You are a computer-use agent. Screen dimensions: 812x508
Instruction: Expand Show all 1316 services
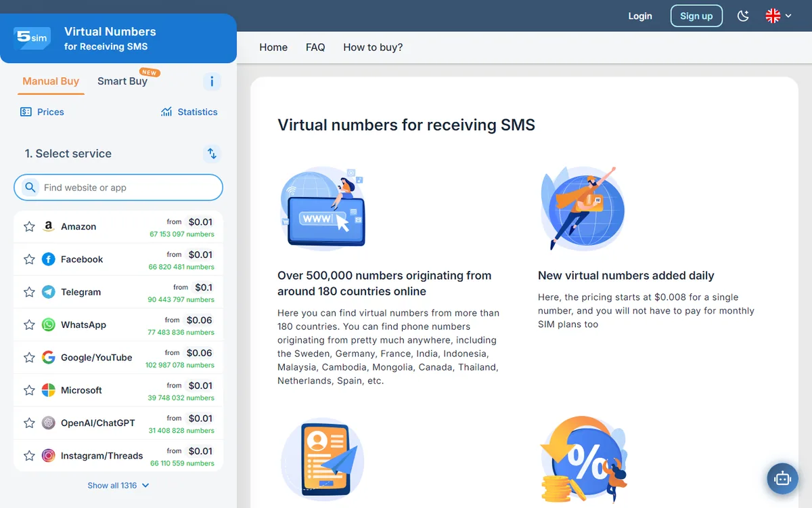click(118, 485)
